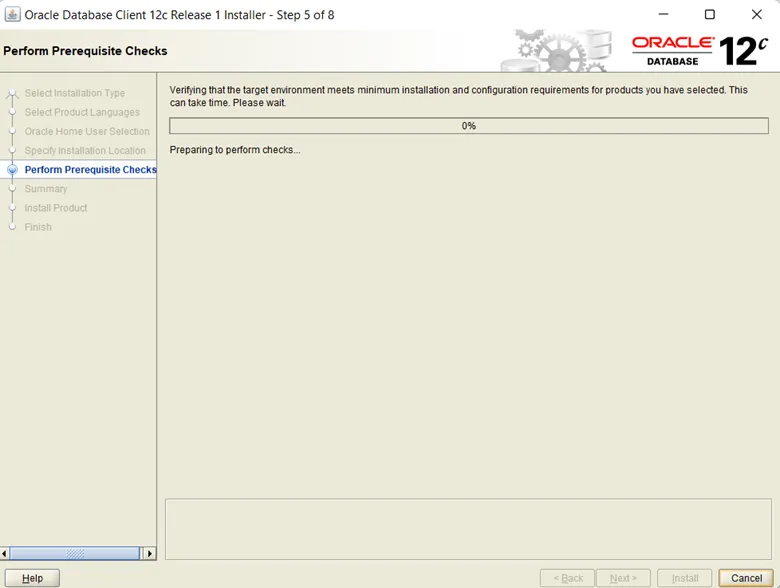Click the 0% progress bar
The width and height of the screenshot is (780, 588).
[469, 126]
